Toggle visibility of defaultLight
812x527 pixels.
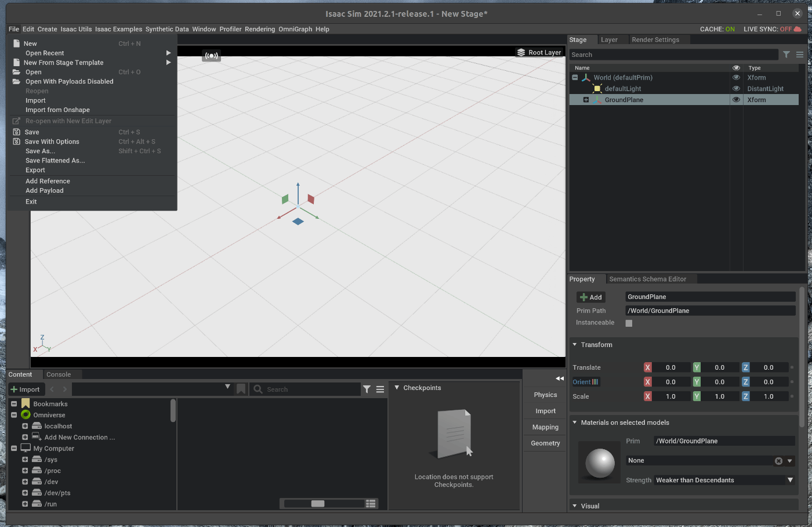tap(736, 89)
